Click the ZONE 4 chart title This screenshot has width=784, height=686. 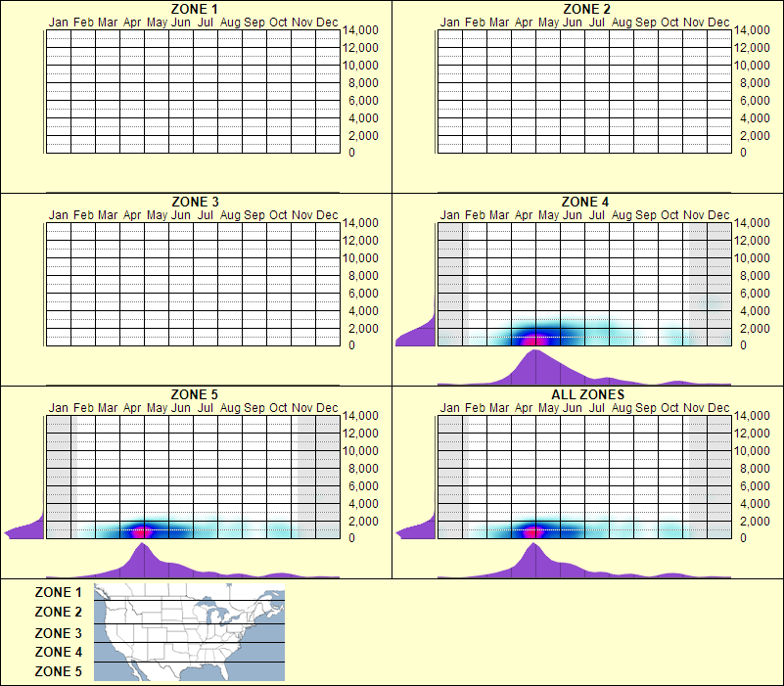(x=588, y=203)
